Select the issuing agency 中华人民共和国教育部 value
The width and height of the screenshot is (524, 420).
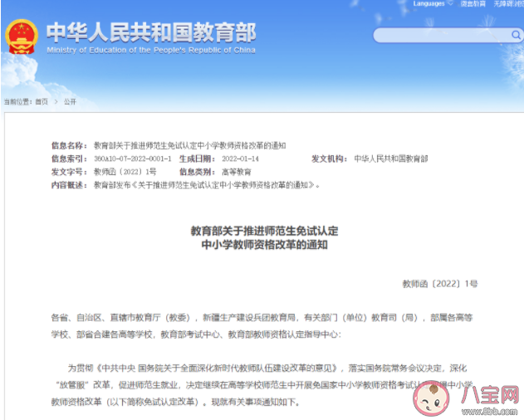pyautogui.click(x=391, y=159)
